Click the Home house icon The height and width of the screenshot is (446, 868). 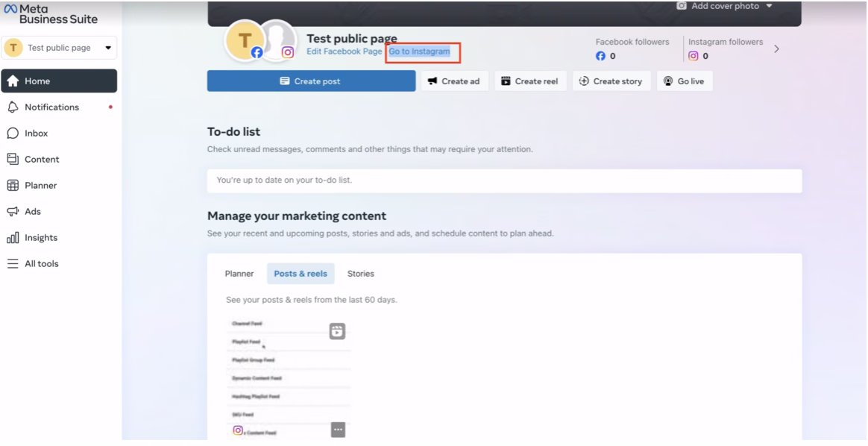13,81
